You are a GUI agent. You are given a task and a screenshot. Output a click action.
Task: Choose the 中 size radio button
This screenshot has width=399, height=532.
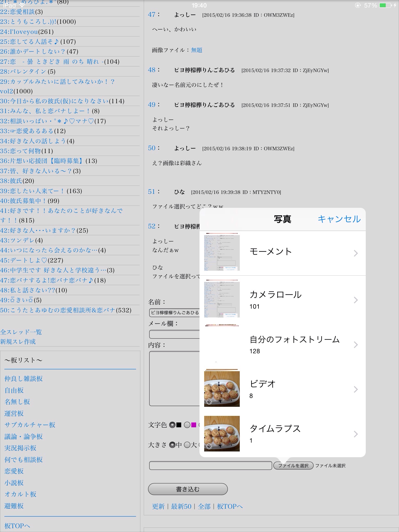coord(172,445)
